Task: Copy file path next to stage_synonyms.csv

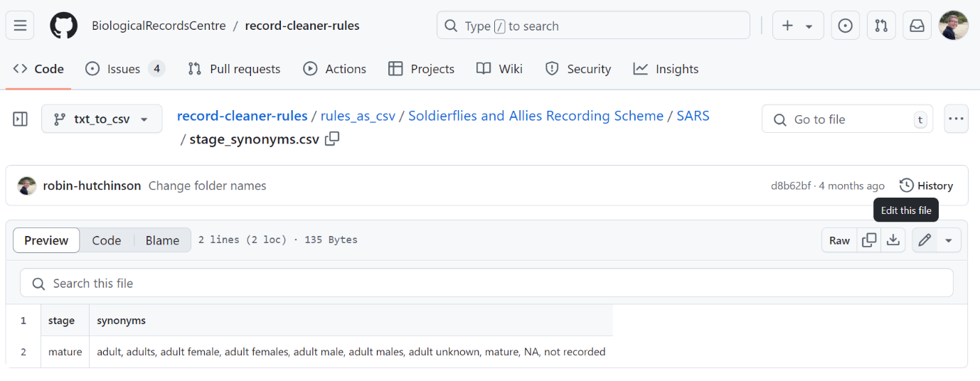Action: point(332,139)
